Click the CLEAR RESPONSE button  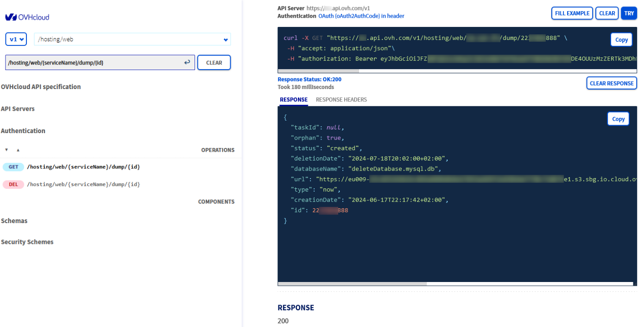[x=612, y=83]
